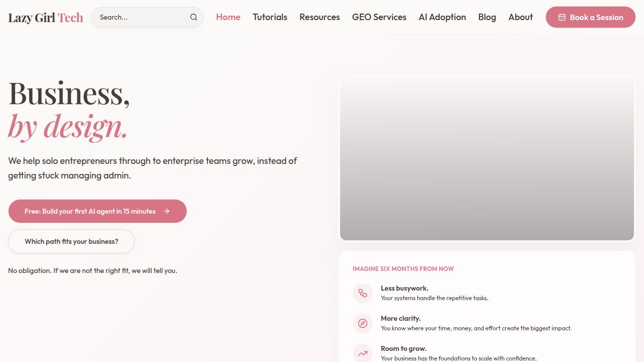The image size is (644, 362).
Task: Open the About page
Action: (x=521, y=17)
